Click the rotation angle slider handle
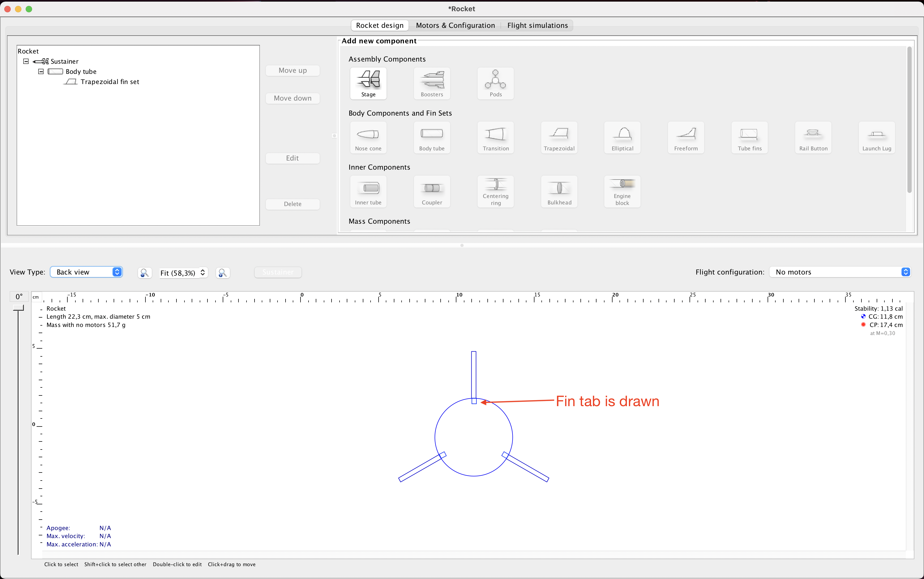Screen dimensions: 924x579 [18, 308]
